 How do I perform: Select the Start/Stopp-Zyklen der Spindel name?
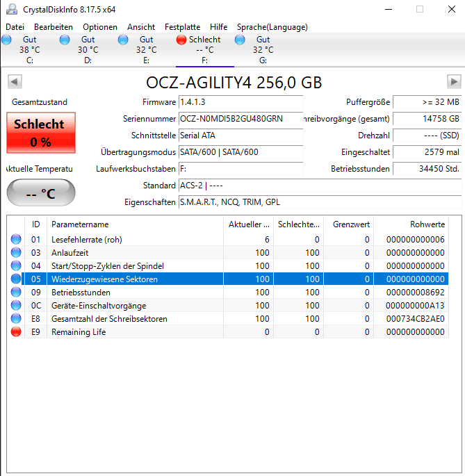[108, 266]
